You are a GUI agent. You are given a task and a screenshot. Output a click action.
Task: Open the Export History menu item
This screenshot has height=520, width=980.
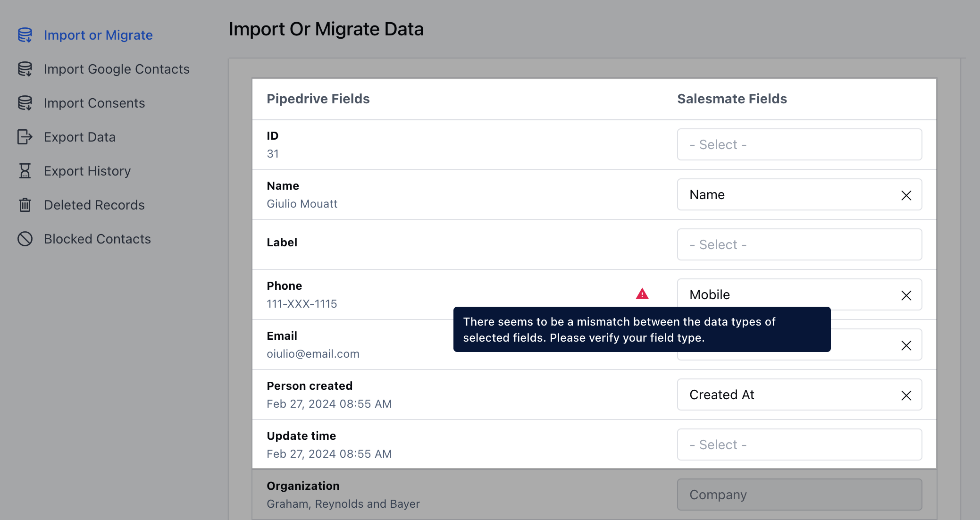click(87, 171)
